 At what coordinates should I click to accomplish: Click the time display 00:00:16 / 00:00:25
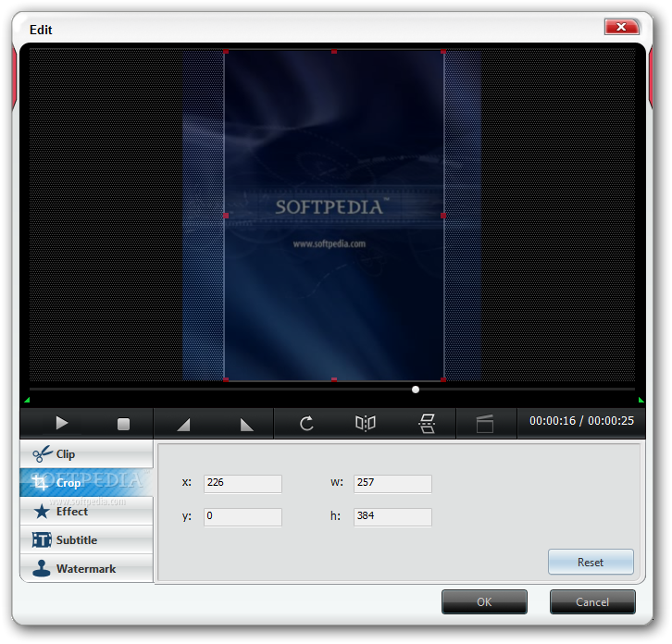(x=581, y=421)
